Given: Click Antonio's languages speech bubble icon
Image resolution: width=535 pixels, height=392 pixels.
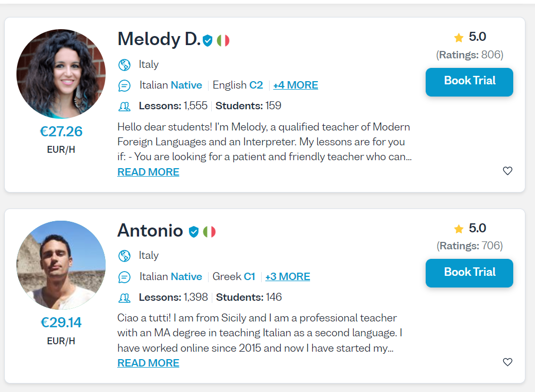Looking at the screenshot, I should coord(124,277).
